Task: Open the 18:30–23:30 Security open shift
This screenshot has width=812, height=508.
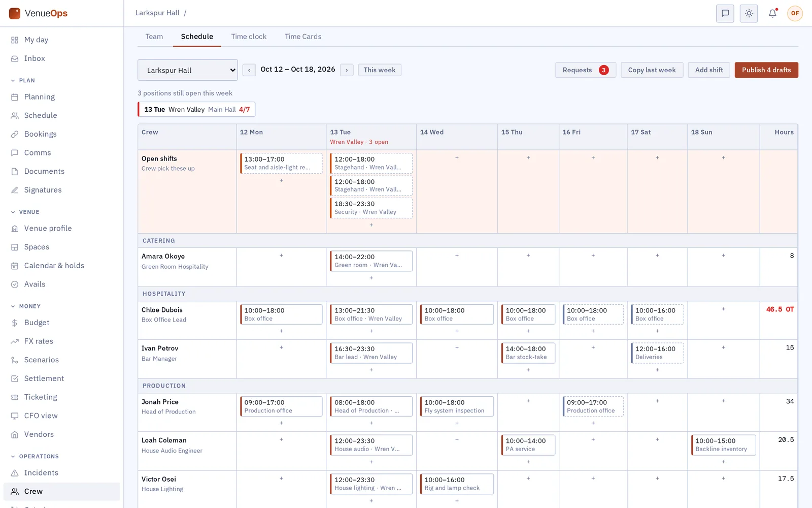Action: tap(371, 208)
